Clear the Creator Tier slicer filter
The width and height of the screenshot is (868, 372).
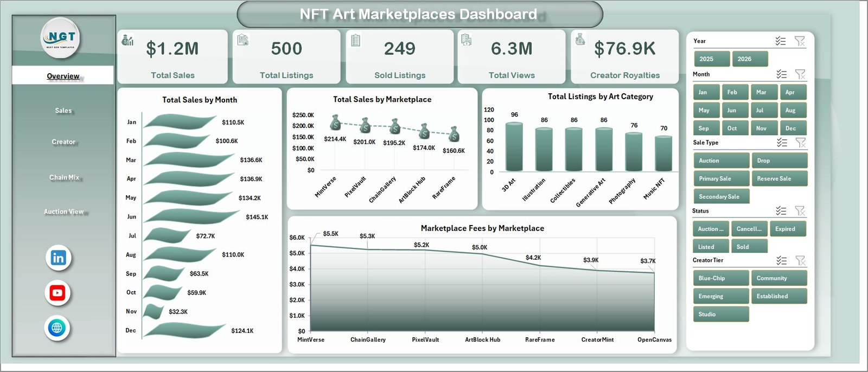pyautogui.click(x=801, y=260)
